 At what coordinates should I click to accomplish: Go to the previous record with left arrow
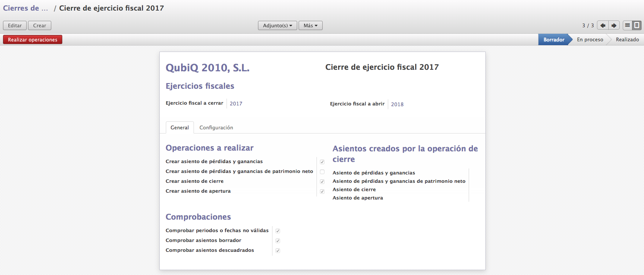603,25
